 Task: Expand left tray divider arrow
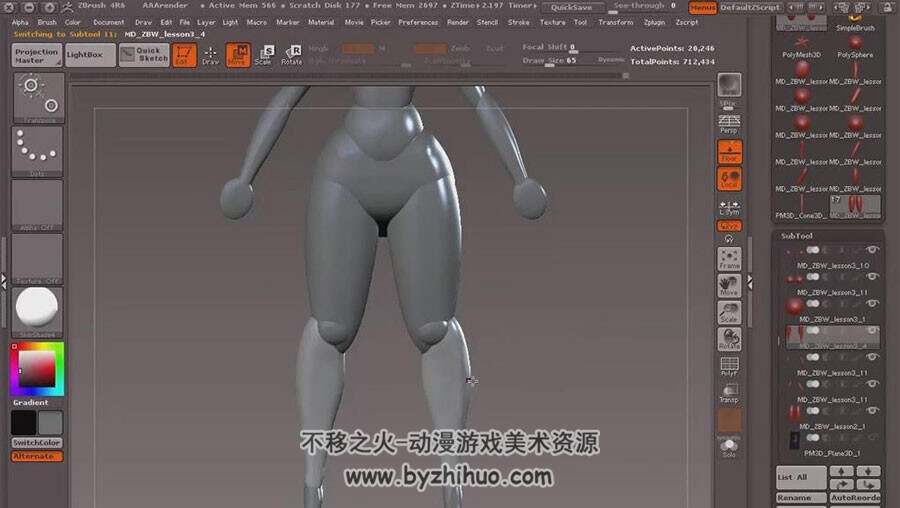[x=3, y=281]
